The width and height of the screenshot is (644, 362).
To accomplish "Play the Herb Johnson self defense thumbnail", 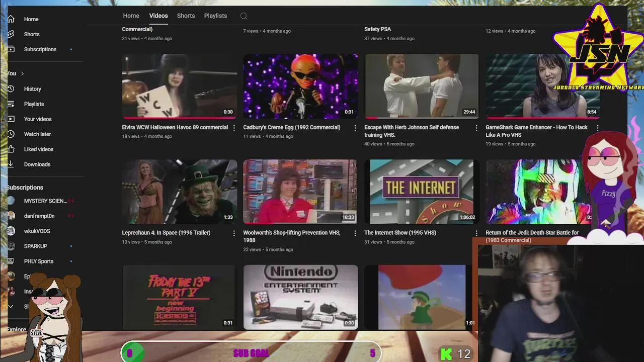I will click(422, 86).
